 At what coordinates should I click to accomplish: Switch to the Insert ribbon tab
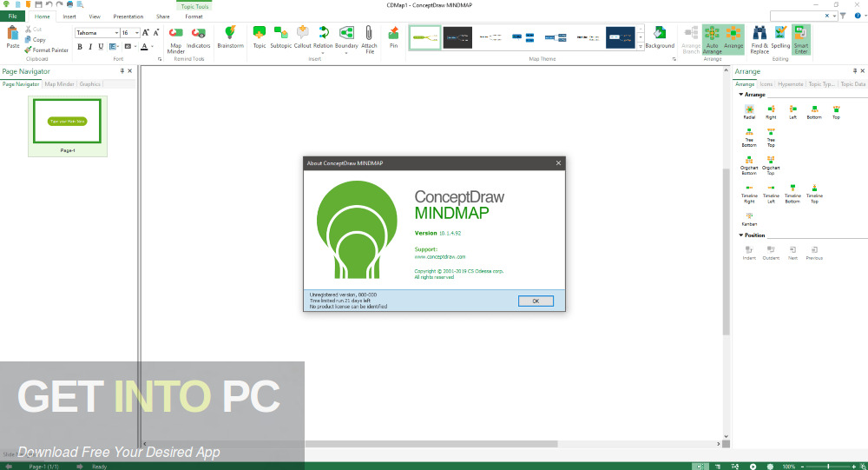point(69,17)
